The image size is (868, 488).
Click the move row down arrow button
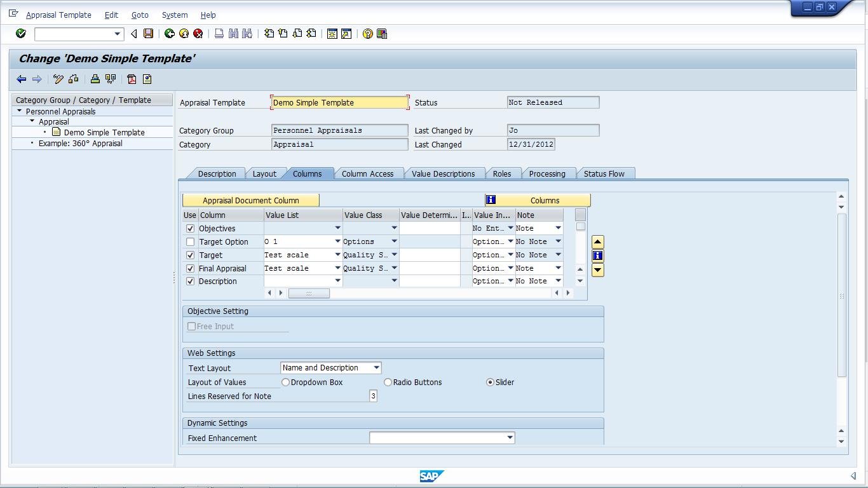coord(597,270)
